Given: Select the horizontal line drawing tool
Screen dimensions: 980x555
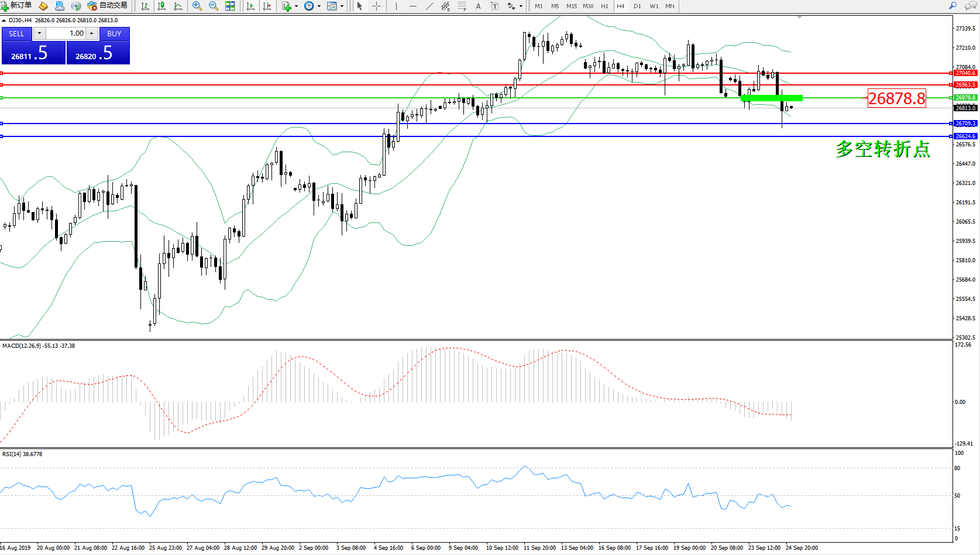Looking at the screenshot, I should coord(413,6).
